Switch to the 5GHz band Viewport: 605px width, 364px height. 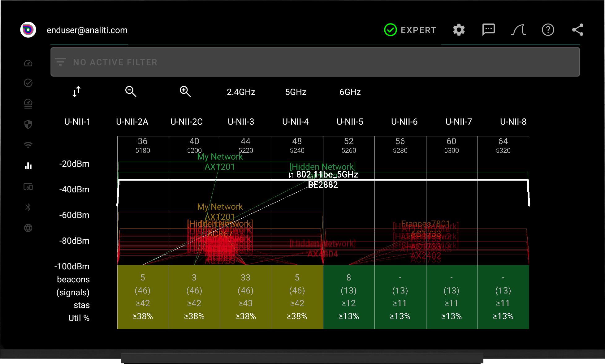(x=296, y=92)
